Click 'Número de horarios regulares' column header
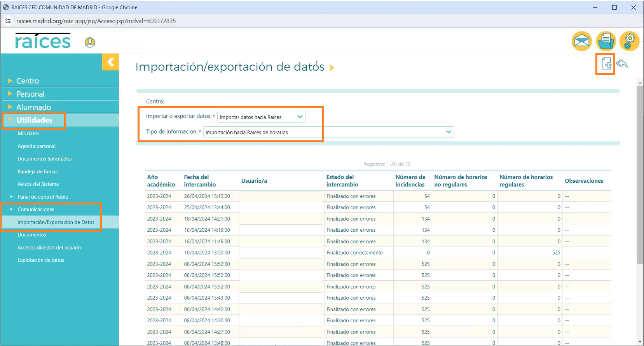 coord(526,181)
